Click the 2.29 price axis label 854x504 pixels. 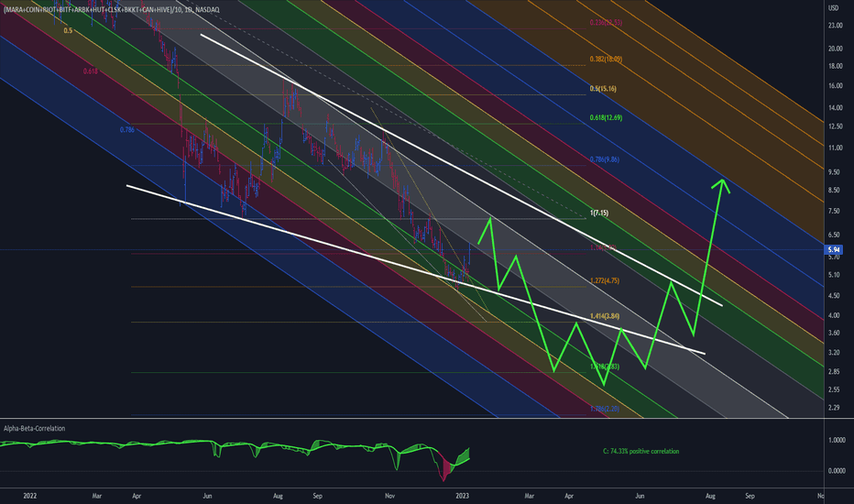834,408
